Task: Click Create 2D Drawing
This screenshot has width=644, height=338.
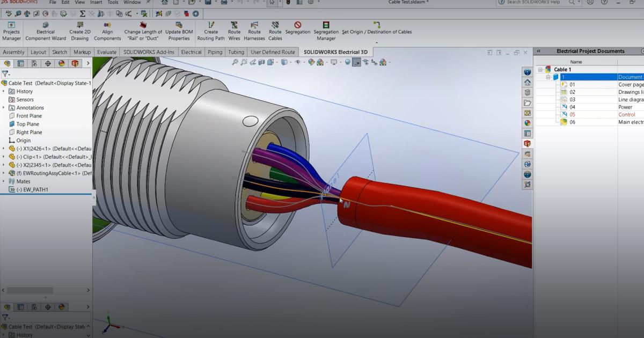Action: click(80, 31)
